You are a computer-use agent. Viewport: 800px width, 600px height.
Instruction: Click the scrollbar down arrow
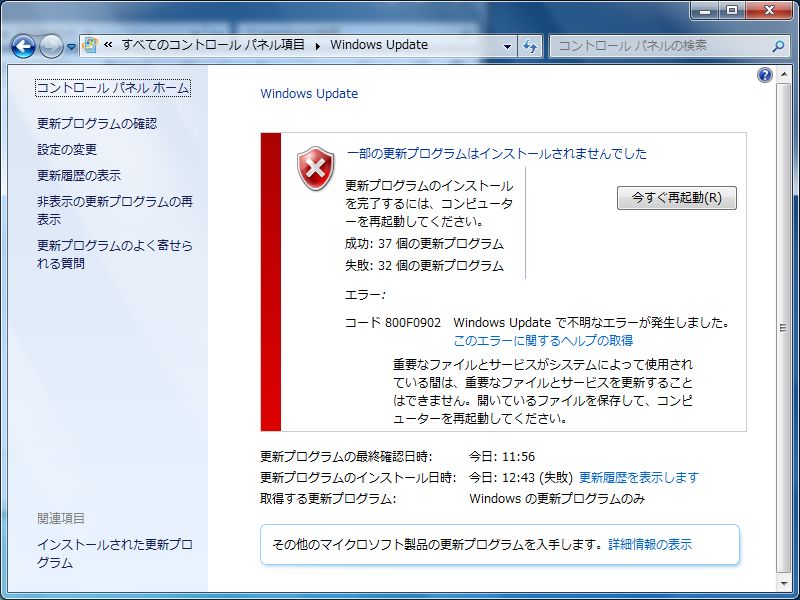[x=784, y=583]
